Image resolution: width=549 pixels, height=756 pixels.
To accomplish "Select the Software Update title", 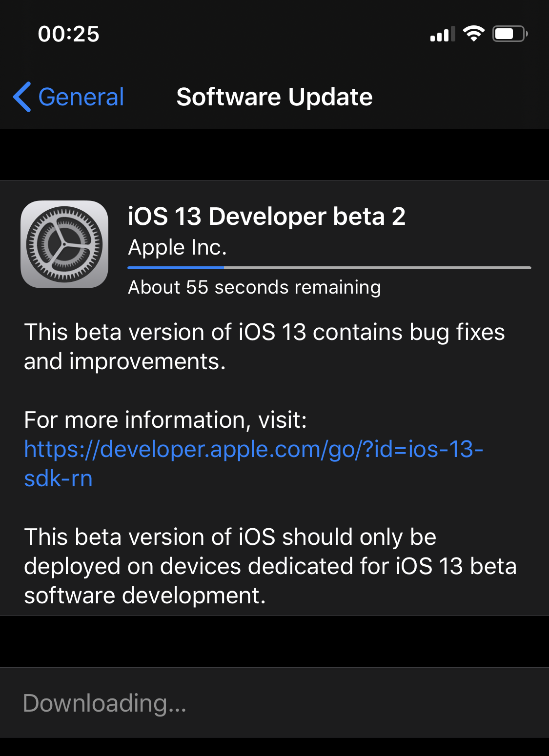I will 274,97.
